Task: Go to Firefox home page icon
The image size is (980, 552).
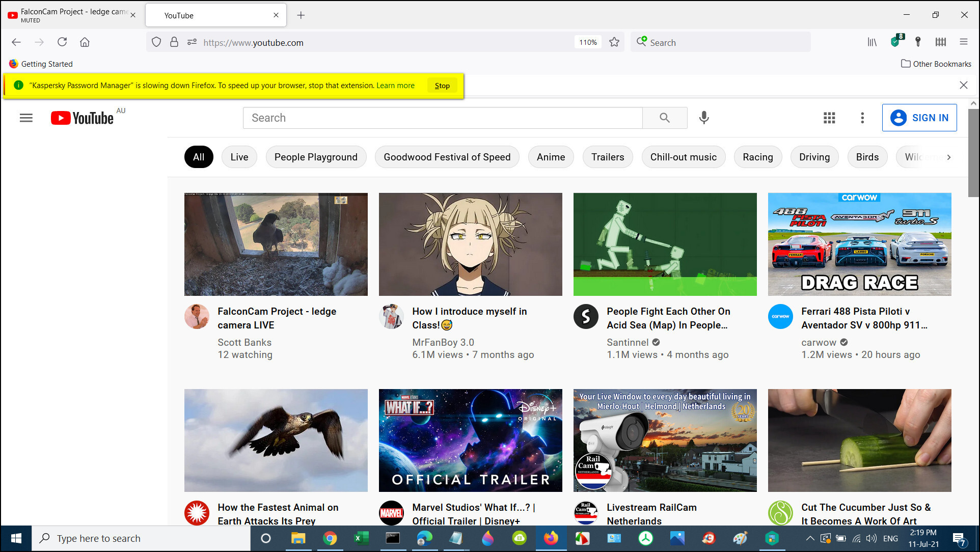Action: [85, 42]
